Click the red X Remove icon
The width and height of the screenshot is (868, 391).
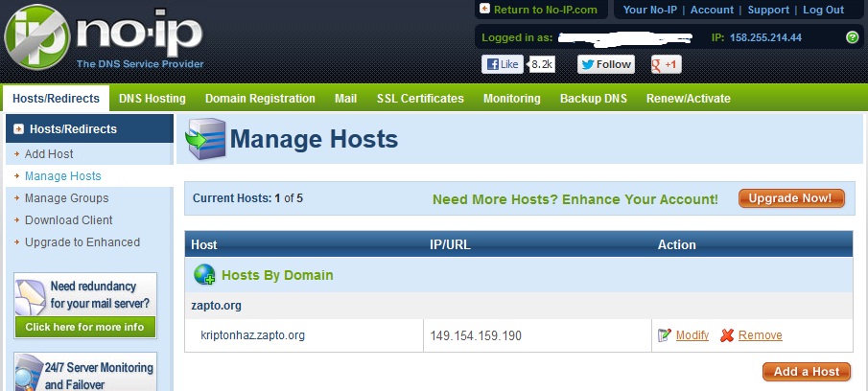727,335
